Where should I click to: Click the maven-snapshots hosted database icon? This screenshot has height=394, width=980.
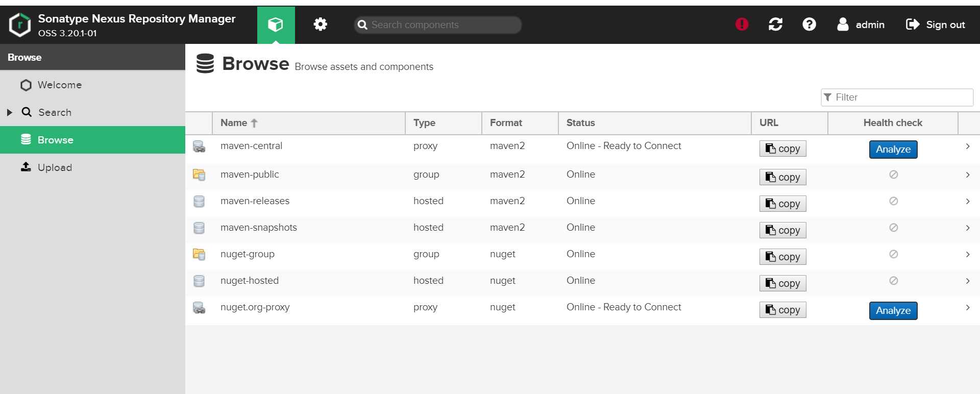click(199, 228)
